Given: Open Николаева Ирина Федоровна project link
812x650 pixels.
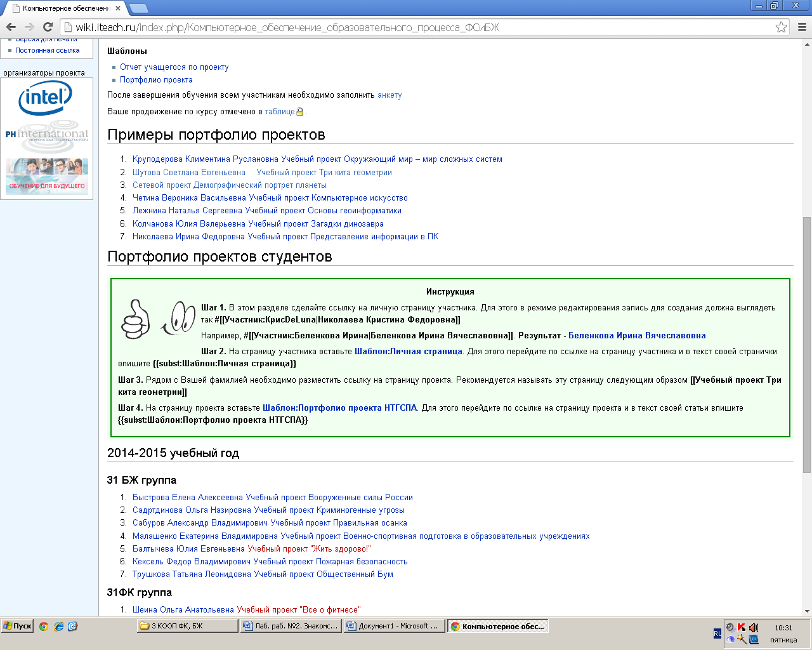Looking at the screenshot, I should (x=285, y=236).
